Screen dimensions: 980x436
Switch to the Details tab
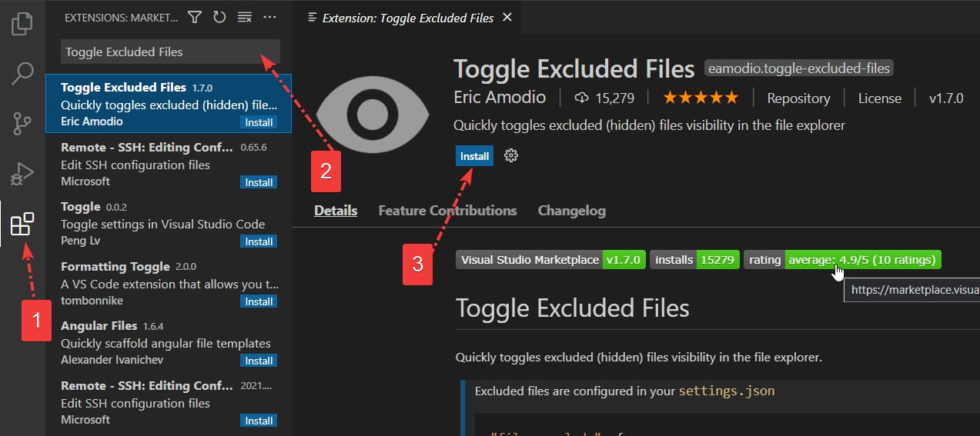[336, 211]
